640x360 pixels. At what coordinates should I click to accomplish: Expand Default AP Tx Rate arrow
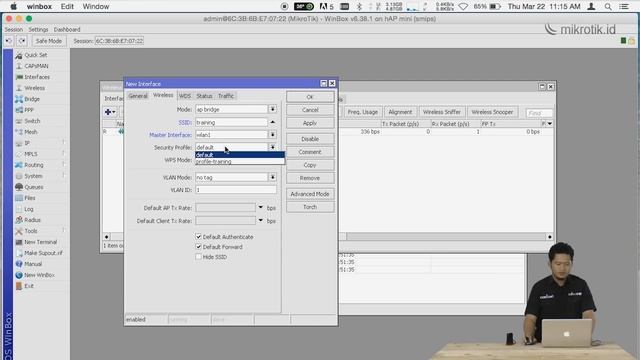[260, 208]
